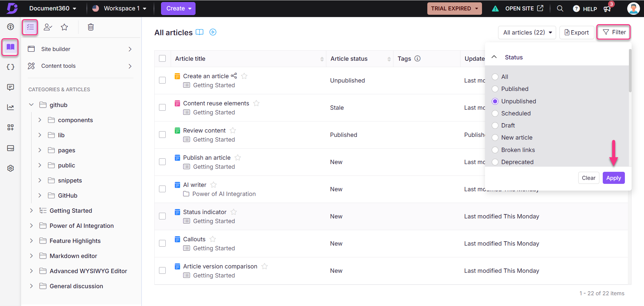Viewport: 644px width, 306px height.
Task: Select the Broken links radio option
Action: pos(495,150)
